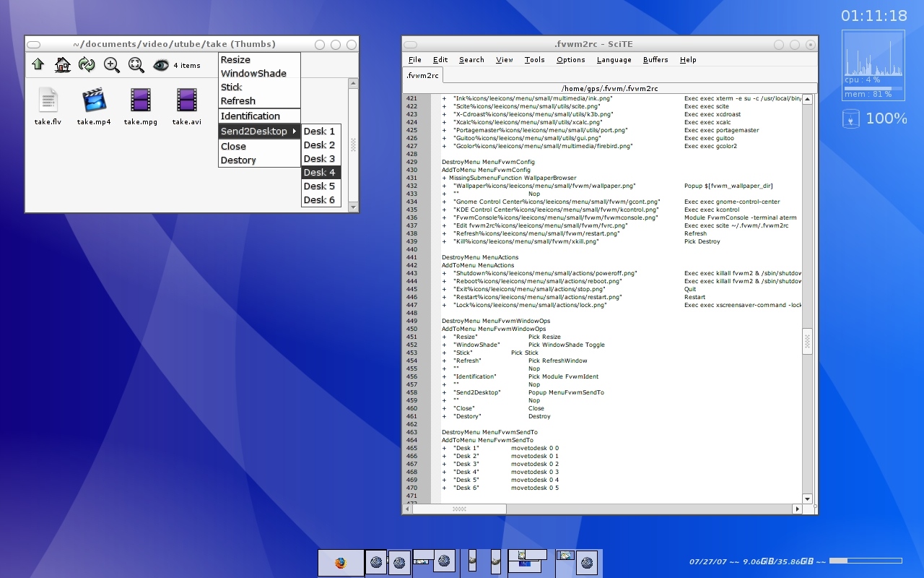Click the battery plug icon
This screenshot has width=924, height=578.
coord(851,118)
